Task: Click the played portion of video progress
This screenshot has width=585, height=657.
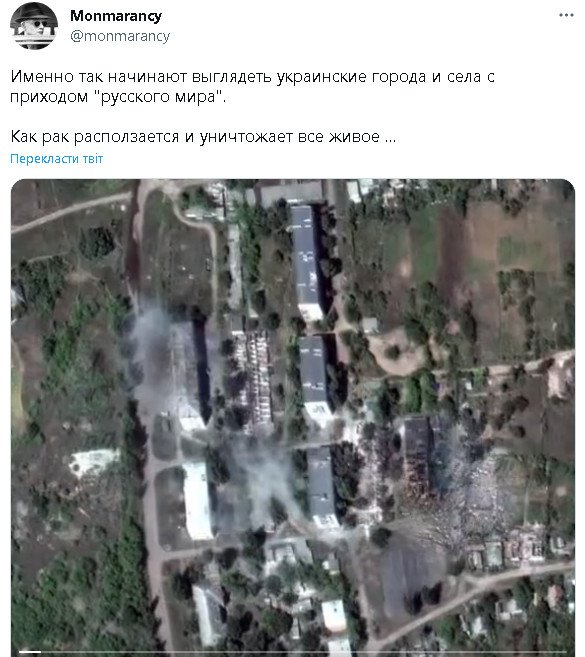Action: coord(30,652)
